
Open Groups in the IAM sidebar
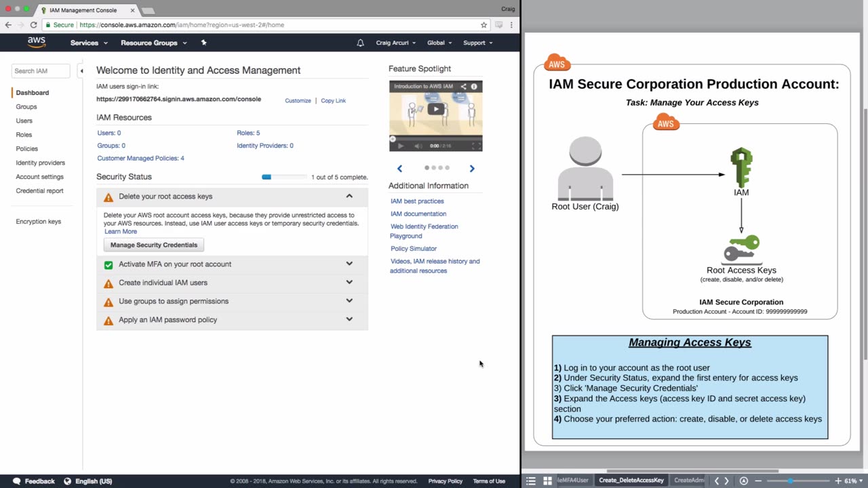pyautogui.click(x=26, y=106)
